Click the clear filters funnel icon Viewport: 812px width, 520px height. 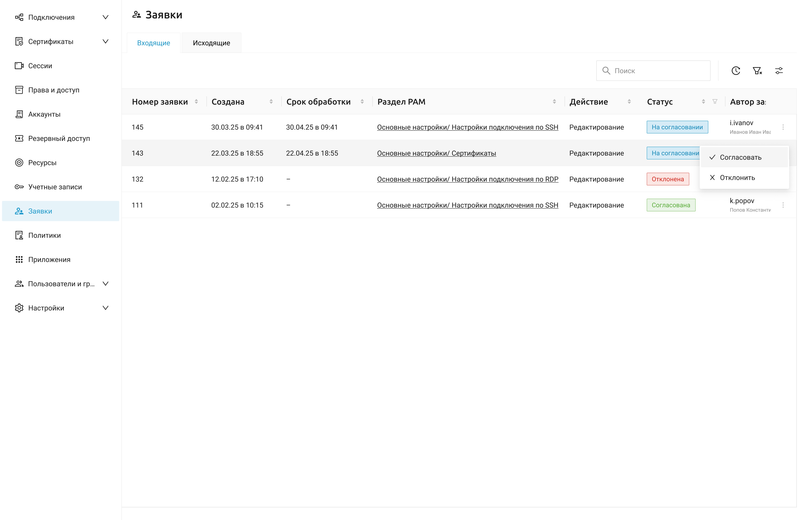(757, 71)
